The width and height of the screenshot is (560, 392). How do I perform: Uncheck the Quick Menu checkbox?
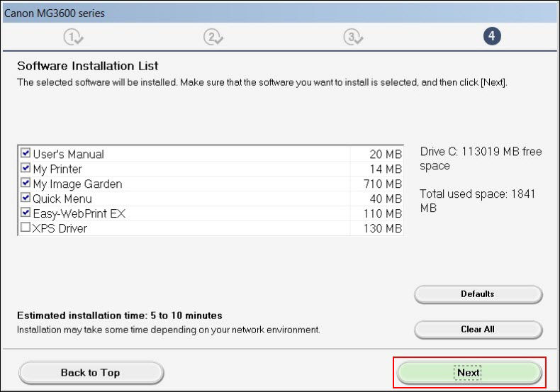[26, 198]
